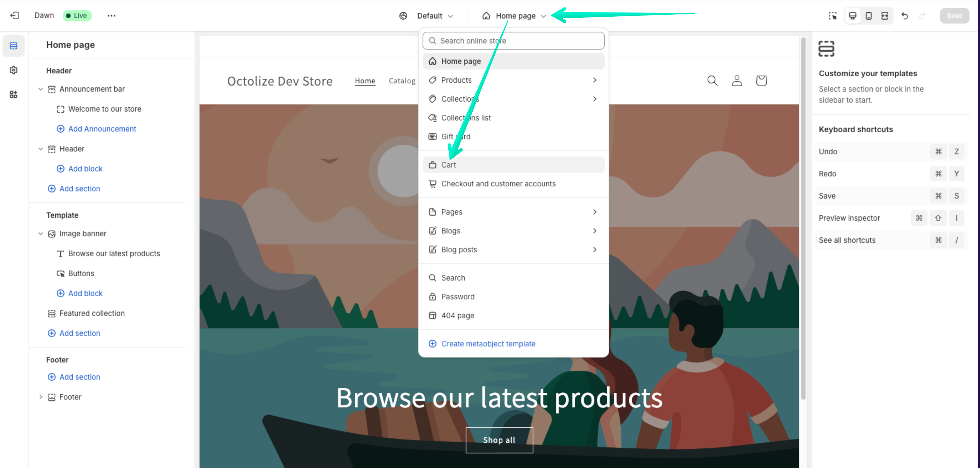Toggle desktop preview mode

click(x=852, y=16)
